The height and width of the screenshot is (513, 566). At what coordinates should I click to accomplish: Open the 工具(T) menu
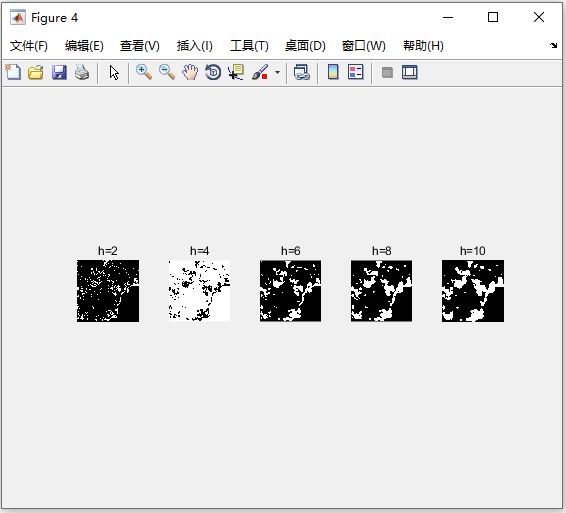point(249,46)
